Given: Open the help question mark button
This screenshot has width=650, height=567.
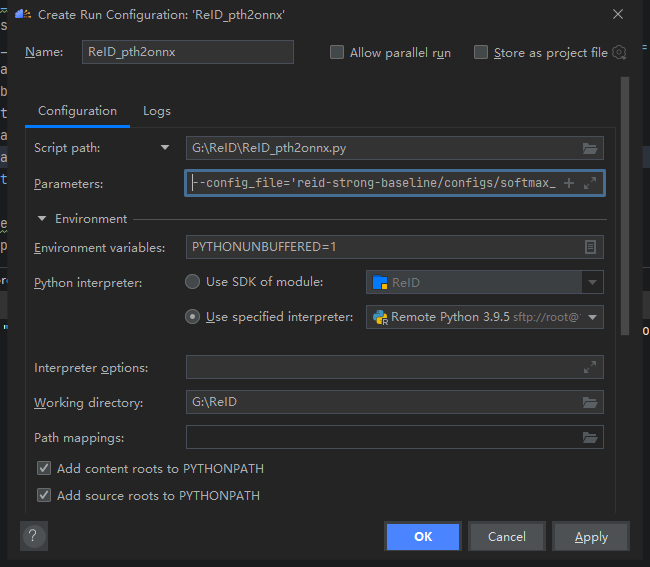Looking at the screenshot, I should [33, 536].
